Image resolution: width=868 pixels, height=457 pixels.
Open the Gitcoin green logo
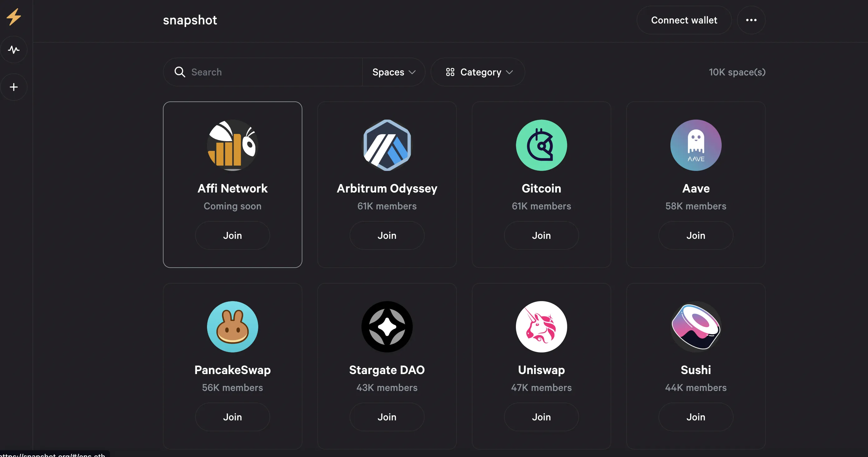pos(541,145)
